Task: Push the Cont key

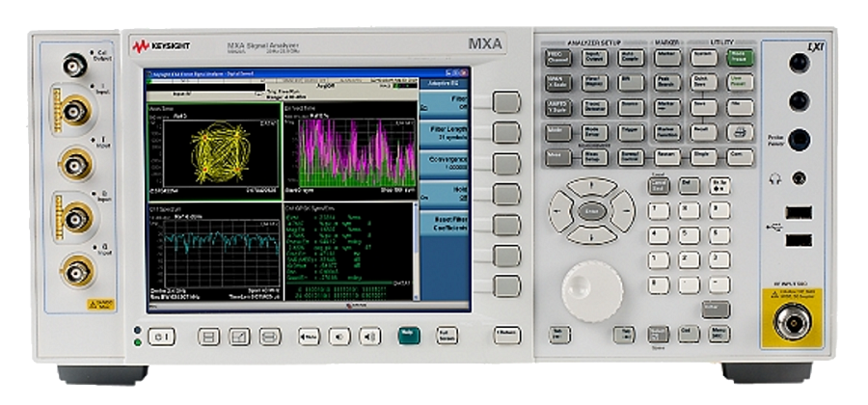Action: point(740,158)
